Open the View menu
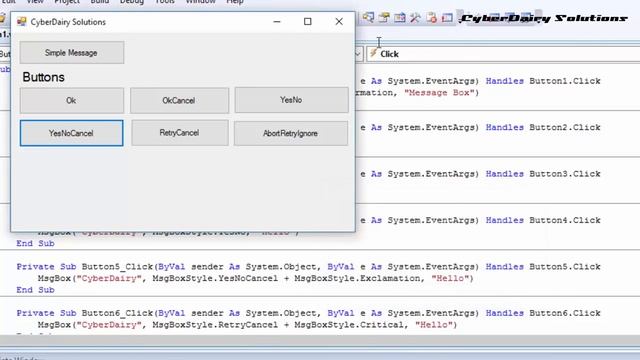This screenshot has height=360, width=640. [35, 2]
